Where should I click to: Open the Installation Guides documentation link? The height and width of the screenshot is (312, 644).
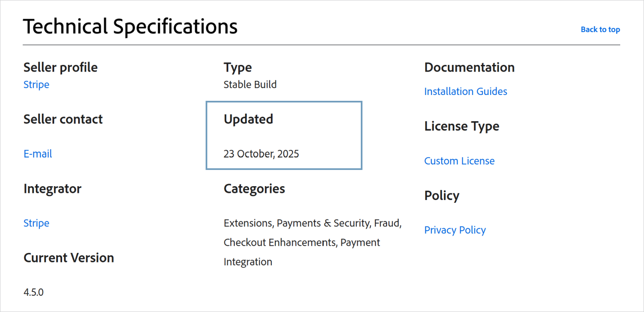pos(465,91)
